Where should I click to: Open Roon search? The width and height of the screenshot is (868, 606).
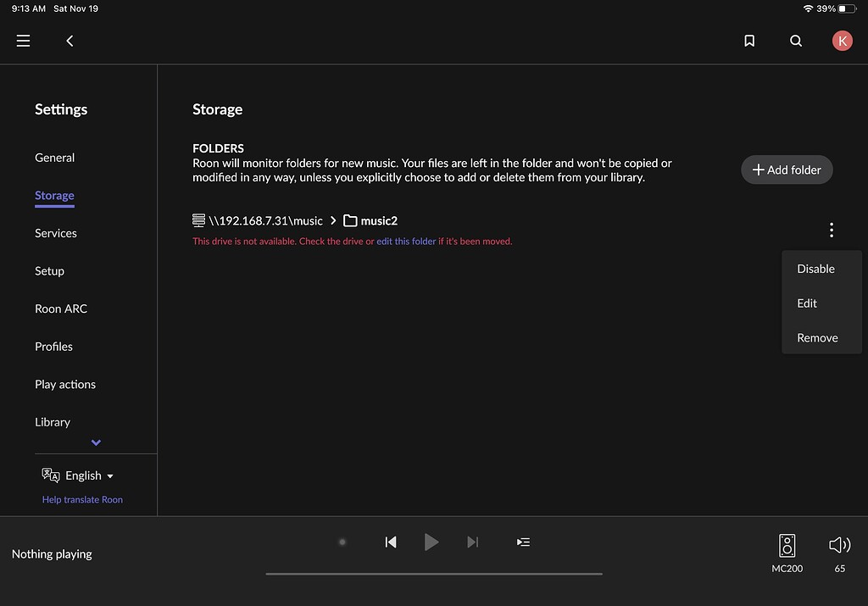[795, 40]
